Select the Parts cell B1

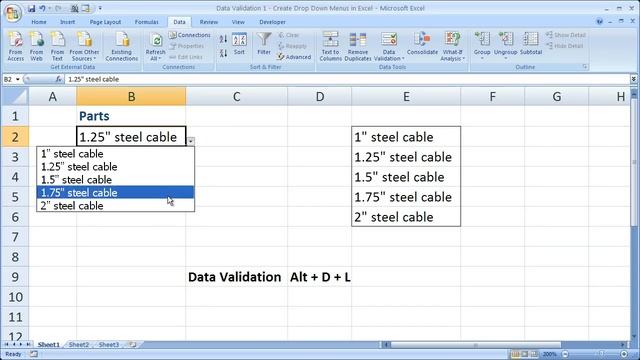(131, 116)
